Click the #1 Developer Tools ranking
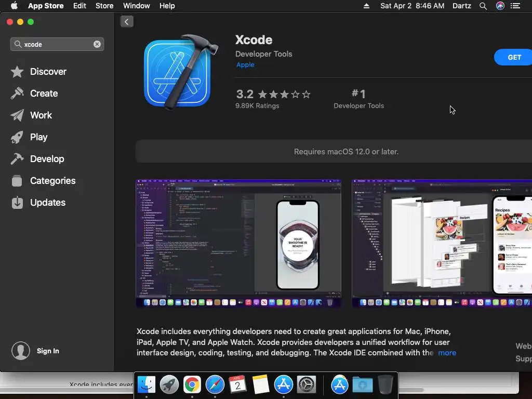This screenshot has height=399, width=532. 359,99
